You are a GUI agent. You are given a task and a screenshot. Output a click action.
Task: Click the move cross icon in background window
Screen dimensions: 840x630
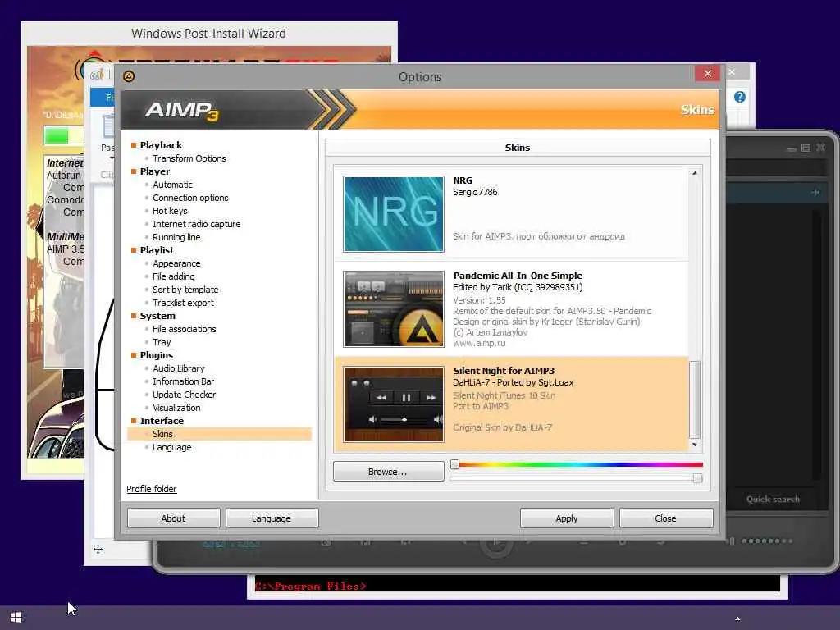(98, 549)
